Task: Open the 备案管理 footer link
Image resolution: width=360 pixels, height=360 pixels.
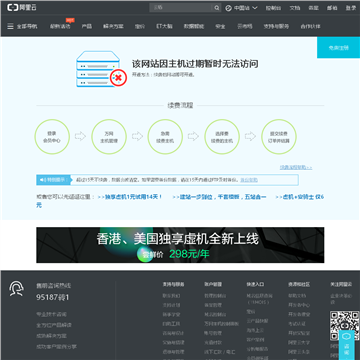Action: pos(213,305)
